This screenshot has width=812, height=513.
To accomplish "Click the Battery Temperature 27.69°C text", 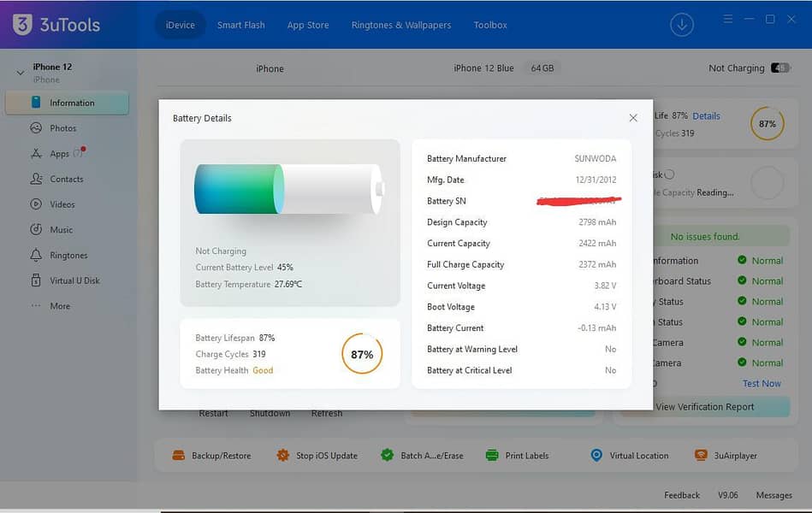I will pos(249,284).
